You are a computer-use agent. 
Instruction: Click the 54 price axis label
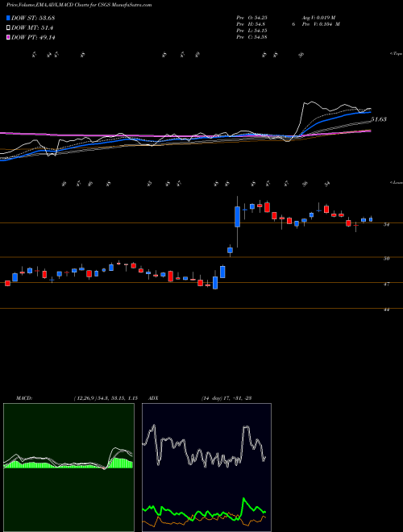point(386,225)
